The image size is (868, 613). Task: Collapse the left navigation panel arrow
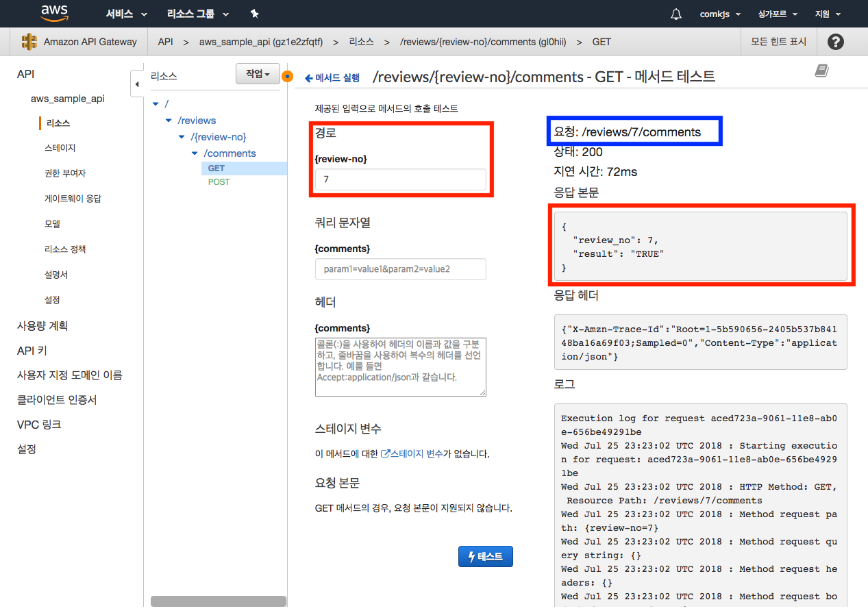click(x=136, y=84)
